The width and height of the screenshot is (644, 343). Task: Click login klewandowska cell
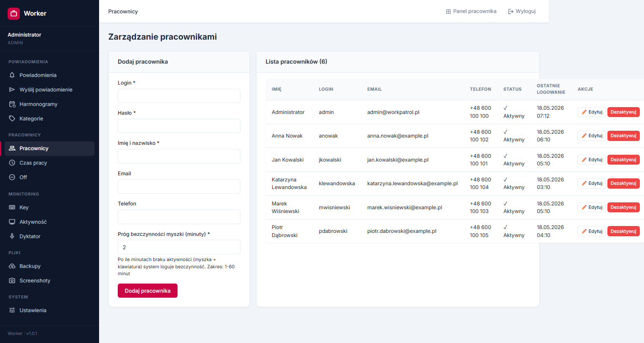[x=337, y=183]
